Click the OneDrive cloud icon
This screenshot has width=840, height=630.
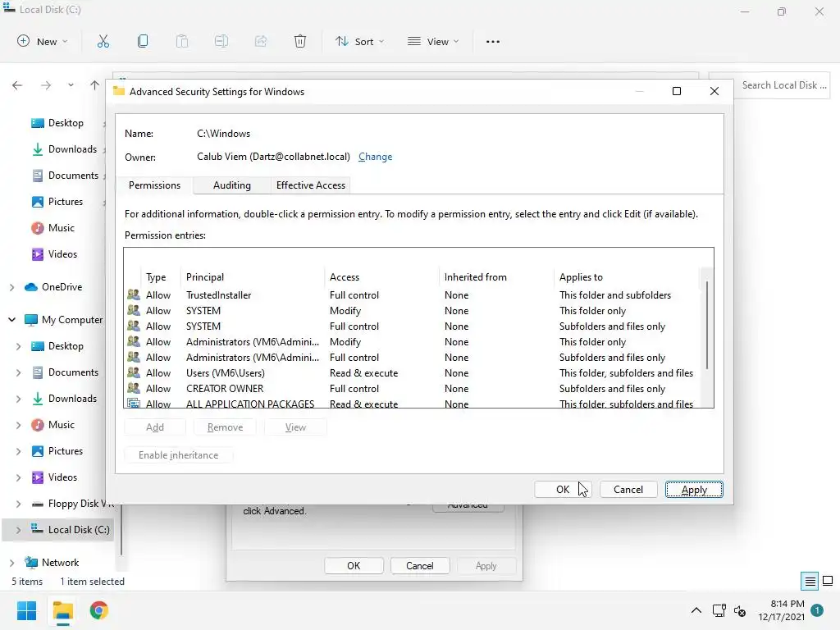pos(31,287)
